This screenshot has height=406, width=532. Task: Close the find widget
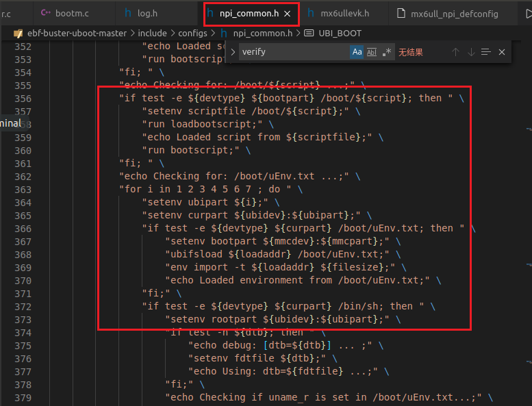[x=502, y=52]
